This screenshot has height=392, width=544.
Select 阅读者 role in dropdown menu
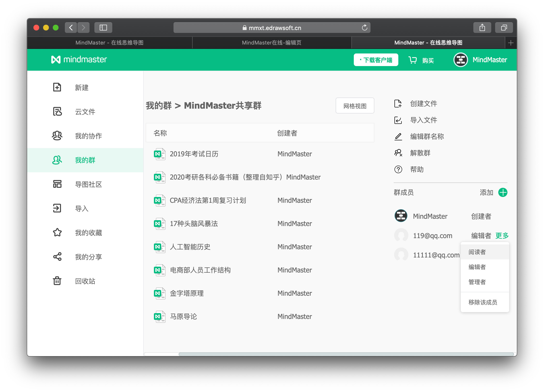click(485, 252)
